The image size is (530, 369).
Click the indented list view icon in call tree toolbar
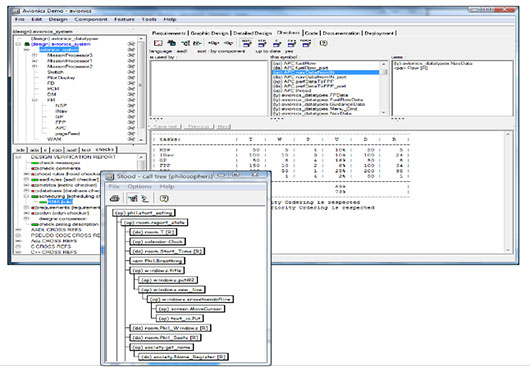point(145,199)
